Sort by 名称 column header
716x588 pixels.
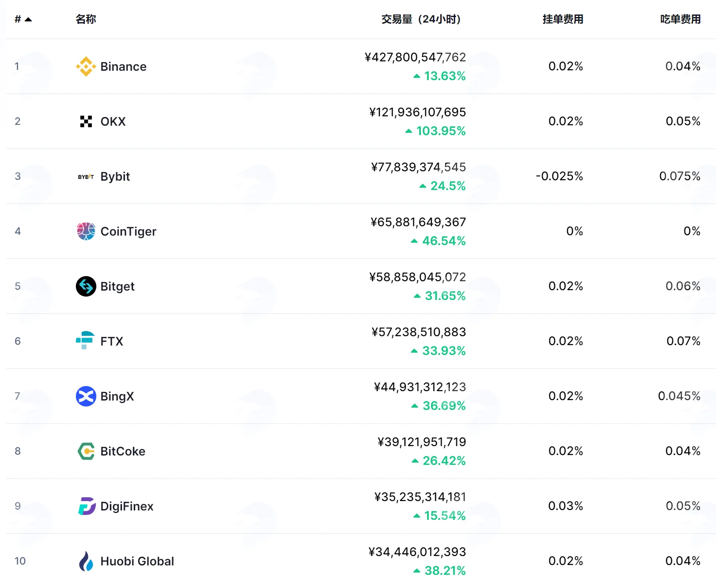click(x=86, y=19)
